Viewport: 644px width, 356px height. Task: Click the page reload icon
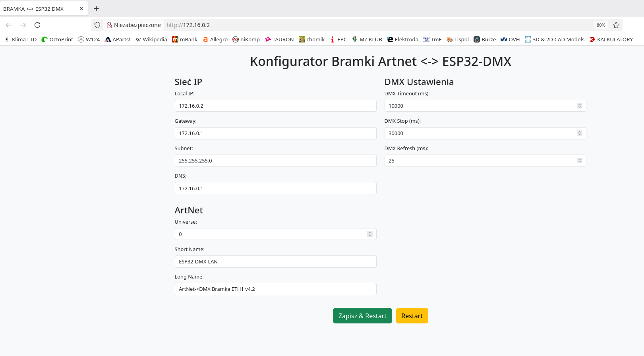pyautogui.click(x=37, y=25)
